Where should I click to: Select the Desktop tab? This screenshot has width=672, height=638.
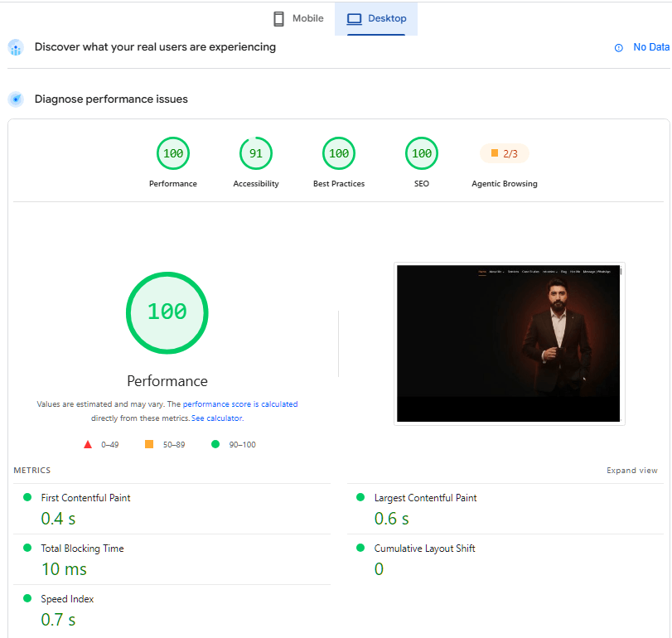coord(376,18)
